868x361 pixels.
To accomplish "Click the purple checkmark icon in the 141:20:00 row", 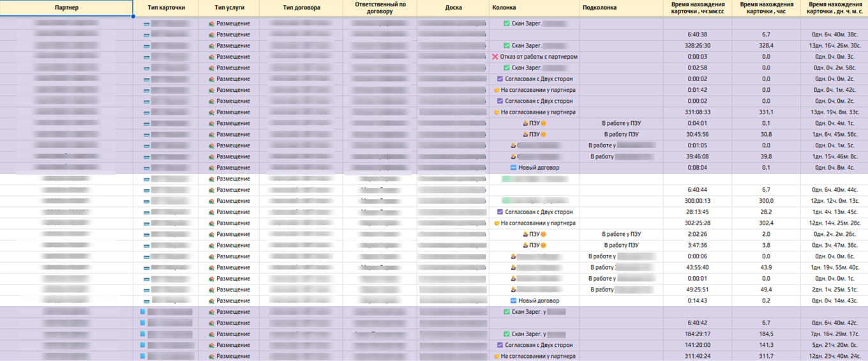I will pos(500,345).
